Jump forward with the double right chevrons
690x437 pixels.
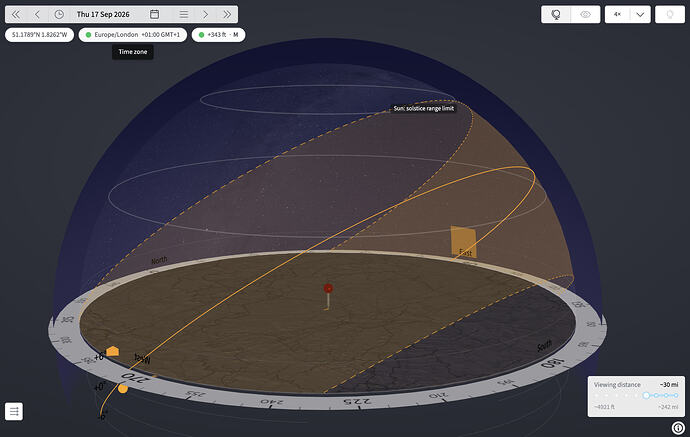pos(227,15)
